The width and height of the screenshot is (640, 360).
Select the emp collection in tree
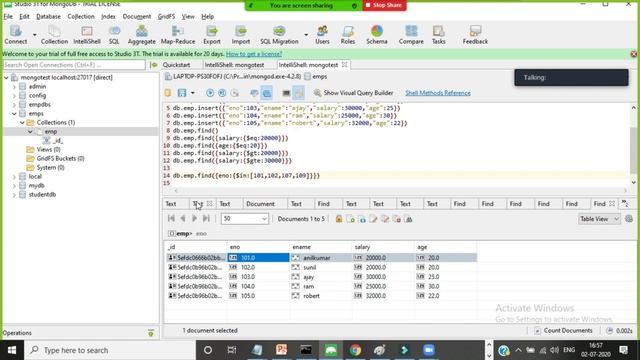click(51, 131)
